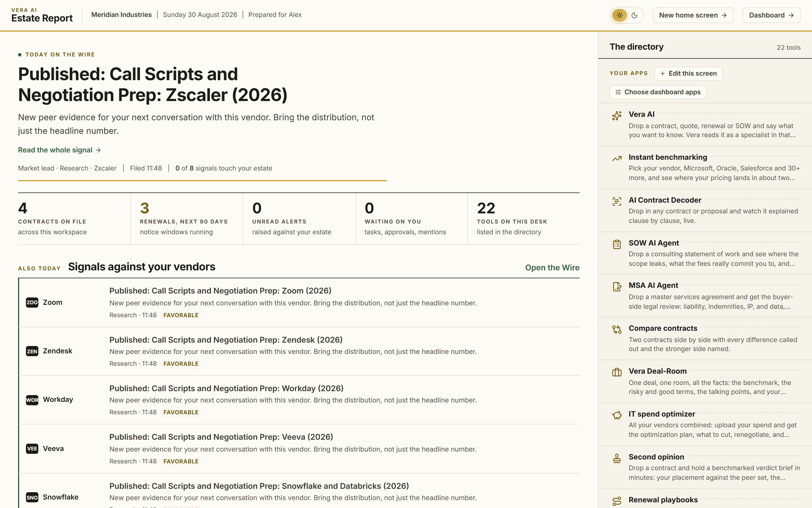Click the vendor name Zoom
The image size is (812, 508).
pos(53,302)
